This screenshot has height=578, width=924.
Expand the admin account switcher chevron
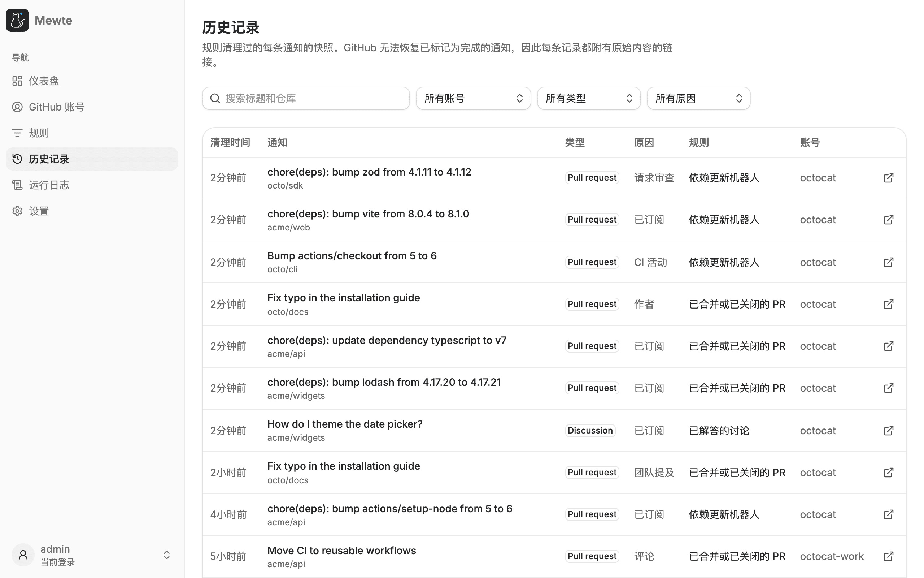166,555
